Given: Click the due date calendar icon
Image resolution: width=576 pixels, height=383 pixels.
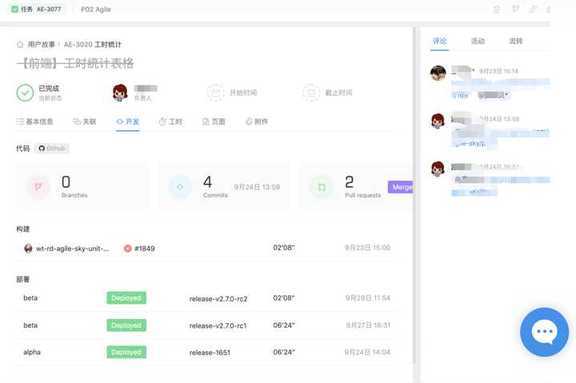Looking at the screenshot, I should [311, 93].
